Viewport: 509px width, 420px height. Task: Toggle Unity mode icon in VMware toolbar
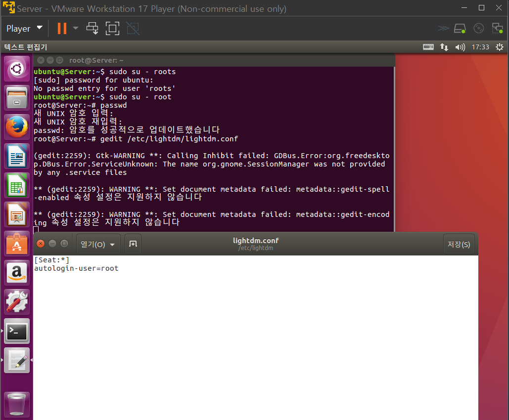click(133, 29)
